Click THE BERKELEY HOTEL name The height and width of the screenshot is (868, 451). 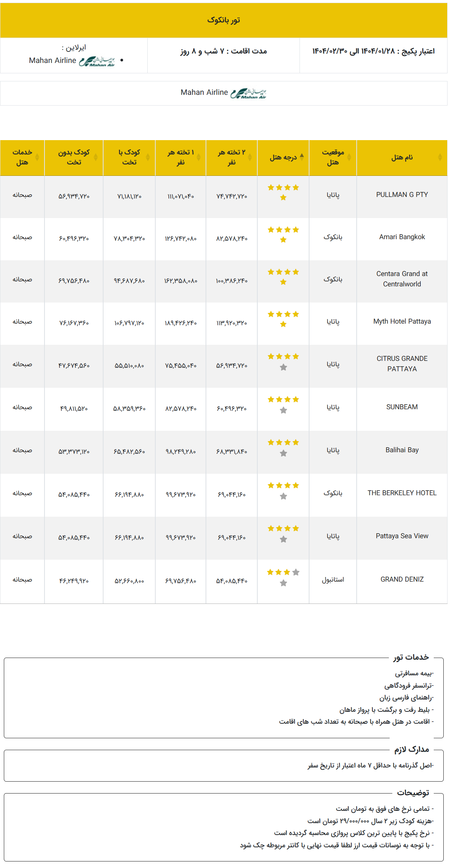point(402,493)
